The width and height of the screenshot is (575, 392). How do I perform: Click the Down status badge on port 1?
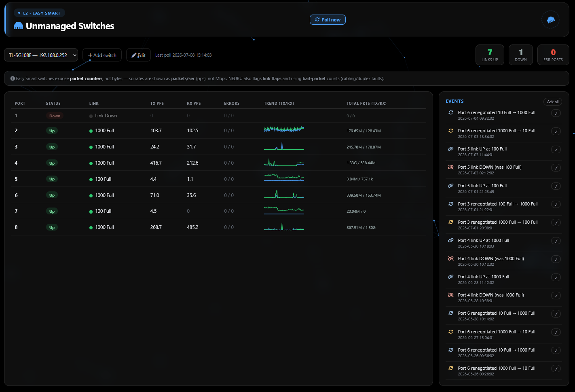(x=55, y=116)
